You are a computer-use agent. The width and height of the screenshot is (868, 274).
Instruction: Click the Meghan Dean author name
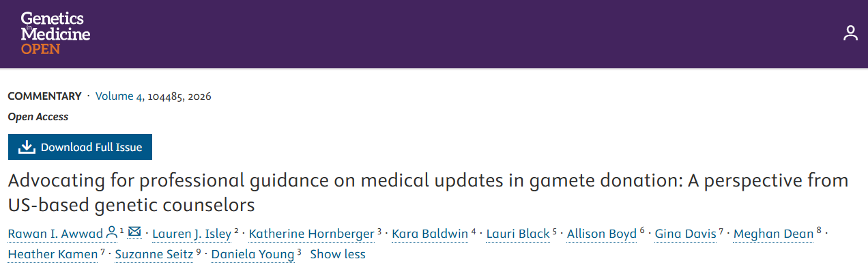pos(774,234)
